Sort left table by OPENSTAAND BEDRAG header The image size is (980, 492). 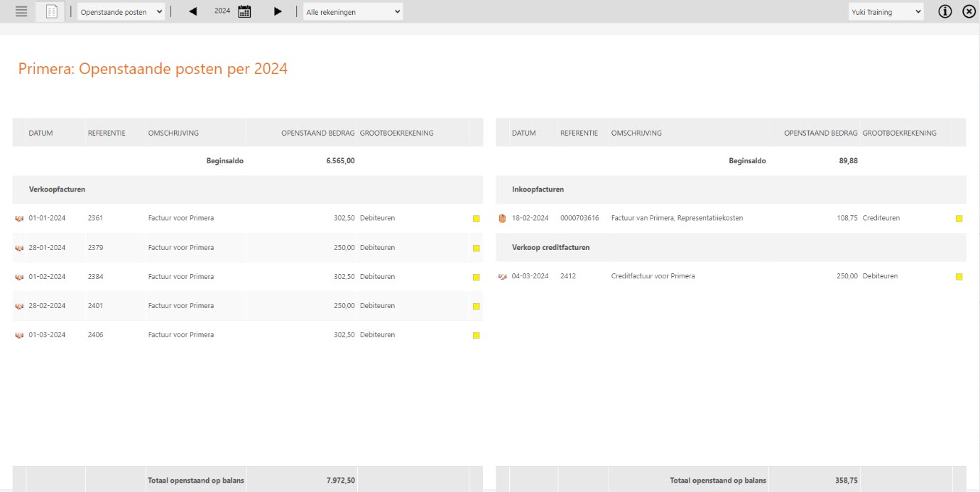click(317, 133)
